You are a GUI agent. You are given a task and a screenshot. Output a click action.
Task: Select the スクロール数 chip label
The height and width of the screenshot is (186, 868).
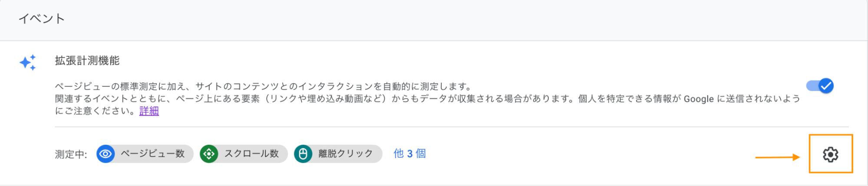[x=251, y=153]
